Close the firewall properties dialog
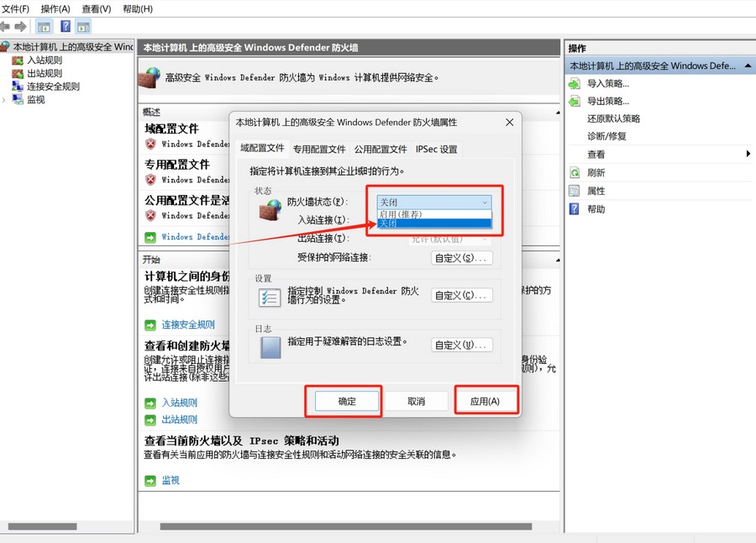Image resolution: width=756 pixels, height=543 pixels. point(509,123)
